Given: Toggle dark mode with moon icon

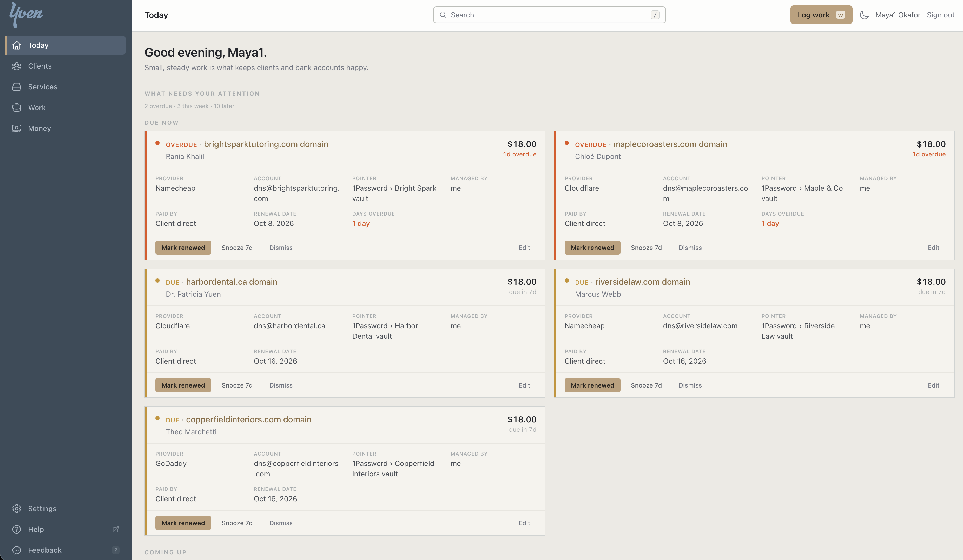Looking at the screenshot, I should pos(864,15).
